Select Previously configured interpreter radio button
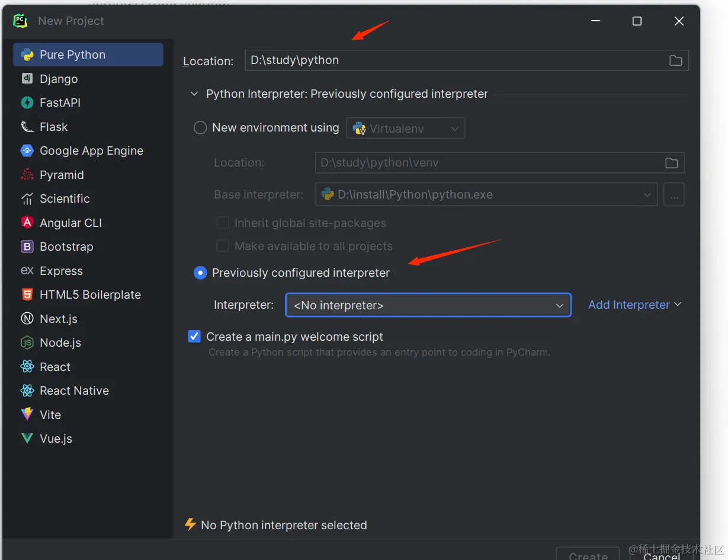The height and width of the screenshot is (560, 728). 200,273
